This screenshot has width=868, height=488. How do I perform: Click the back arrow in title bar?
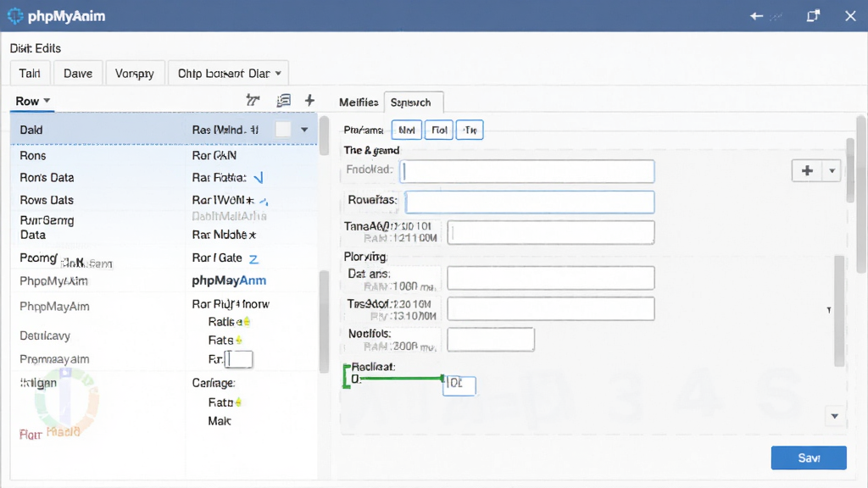pos(756,16)
